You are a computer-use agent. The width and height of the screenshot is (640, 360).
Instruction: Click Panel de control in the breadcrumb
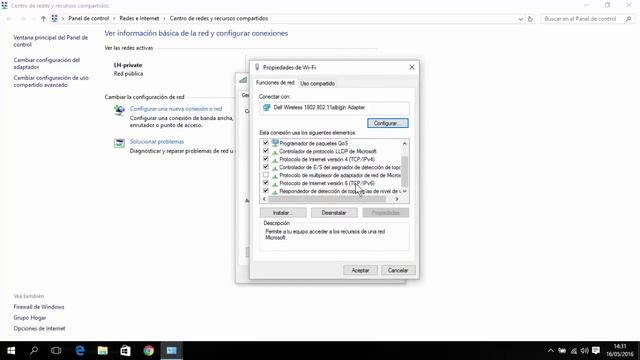89,18
